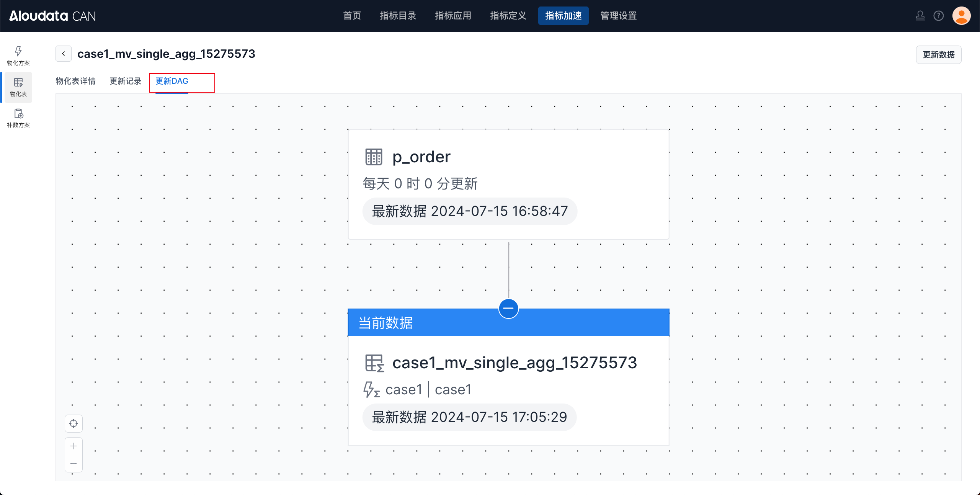Screen dimensions: 980x495
Task: Click the user notification icon in header
Action: click(x=920, y=16)
